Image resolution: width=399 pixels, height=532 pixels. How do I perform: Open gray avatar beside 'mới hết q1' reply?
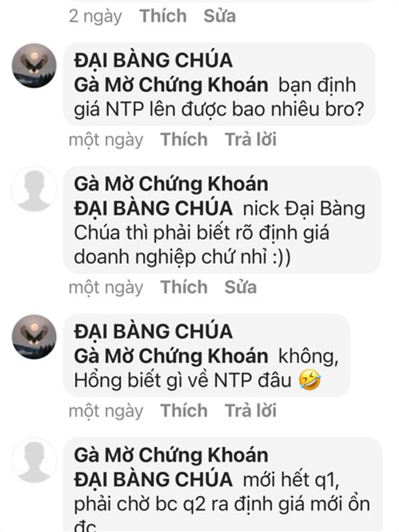tap(34, 460)
